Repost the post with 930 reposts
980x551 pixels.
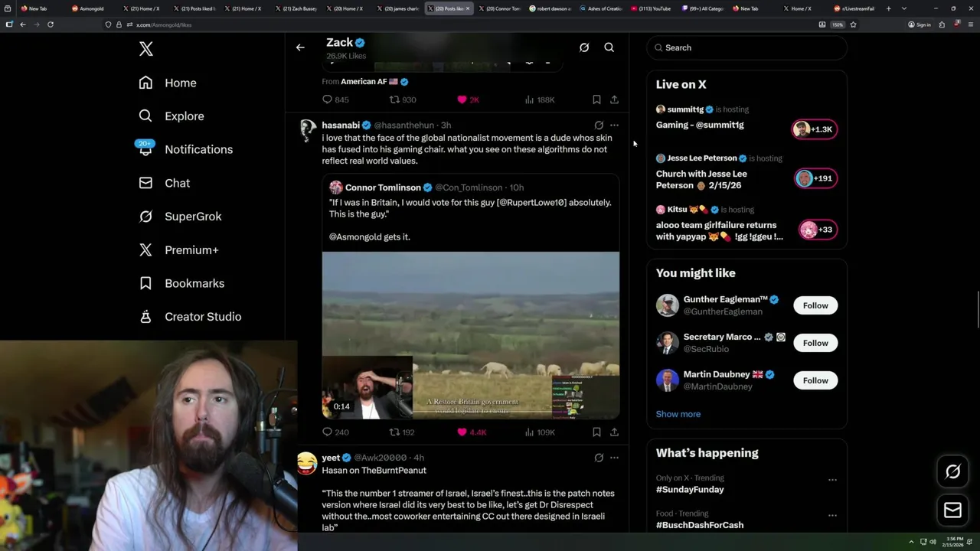click(403, 99)
